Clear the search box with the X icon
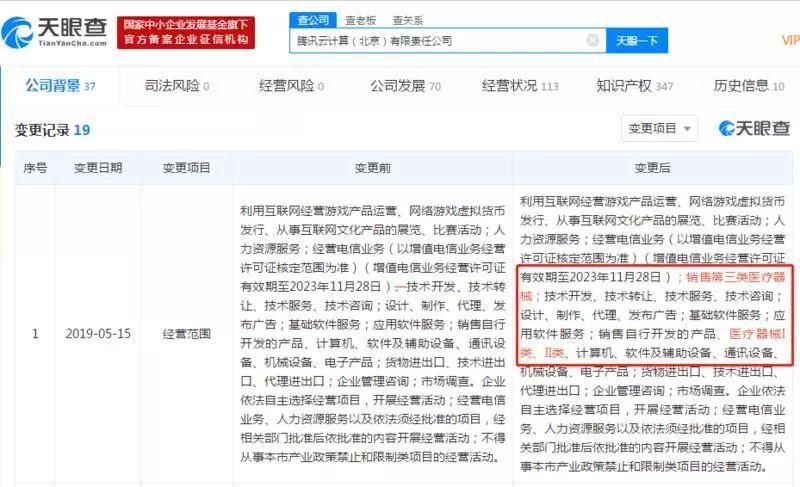 [592, 40]
